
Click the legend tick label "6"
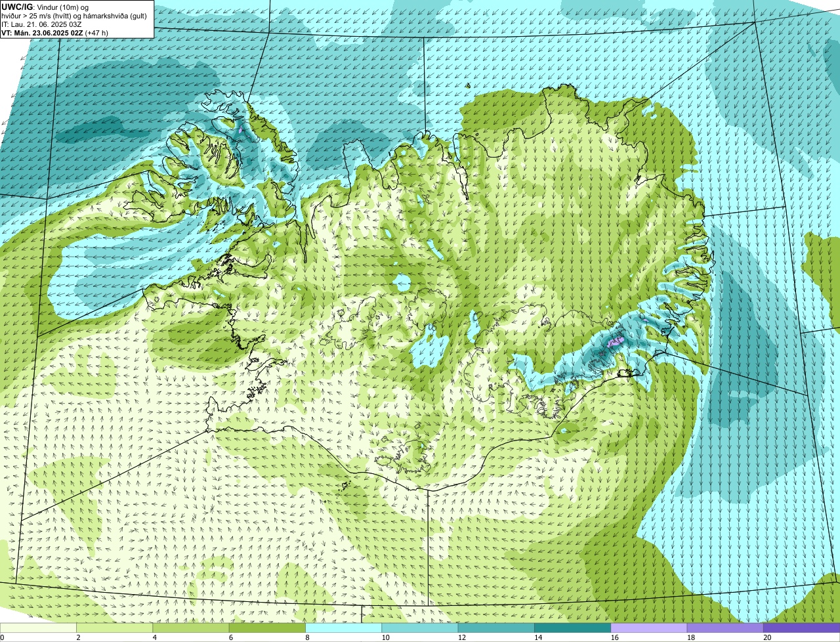[x=231, y=637]
